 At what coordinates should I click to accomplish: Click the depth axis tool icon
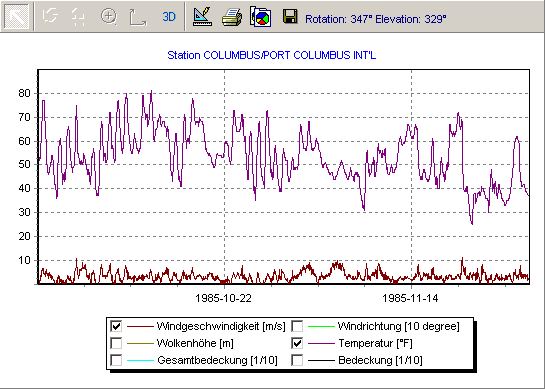(x=138, y=17)
